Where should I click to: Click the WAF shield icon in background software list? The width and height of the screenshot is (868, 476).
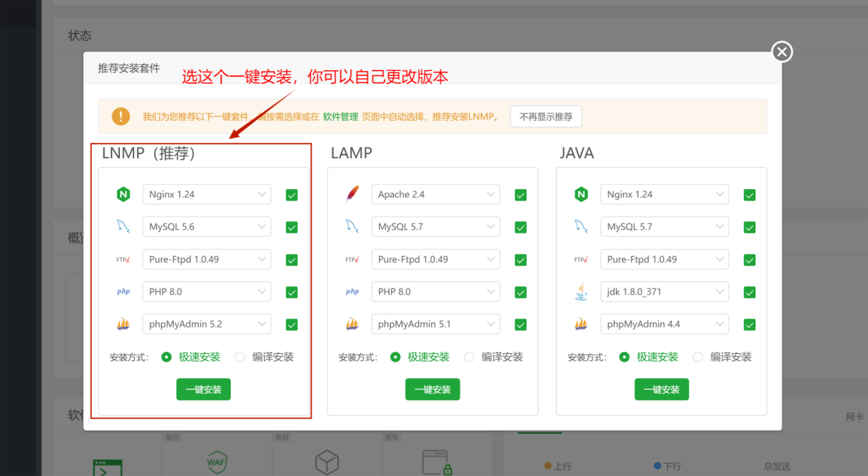[x=216, y=463]
